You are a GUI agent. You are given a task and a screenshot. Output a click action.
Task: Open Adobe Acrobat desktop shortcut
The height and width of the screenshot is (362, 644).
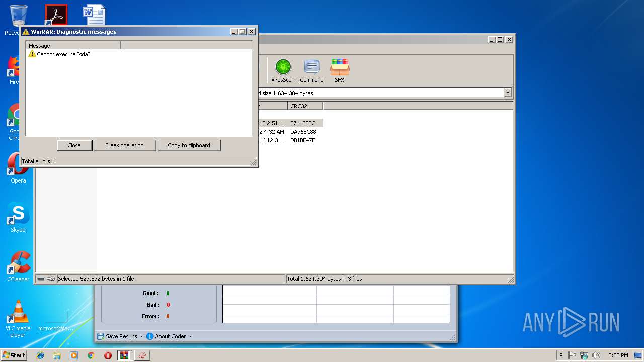point(56,15)
